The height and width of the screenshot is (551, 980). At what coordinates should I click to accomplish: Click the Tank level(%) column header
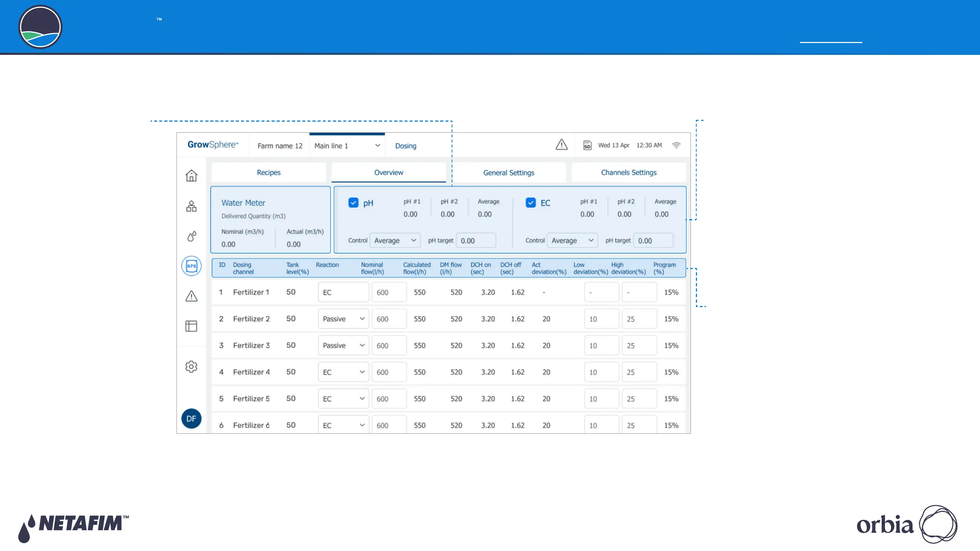point(297,268)
